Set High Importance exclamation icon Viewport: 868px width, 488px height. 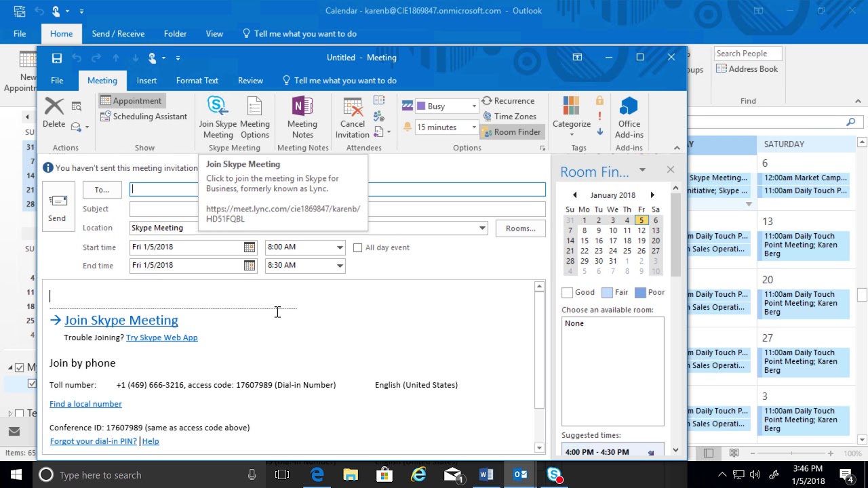pyautogui.click(x=599, y=116)
